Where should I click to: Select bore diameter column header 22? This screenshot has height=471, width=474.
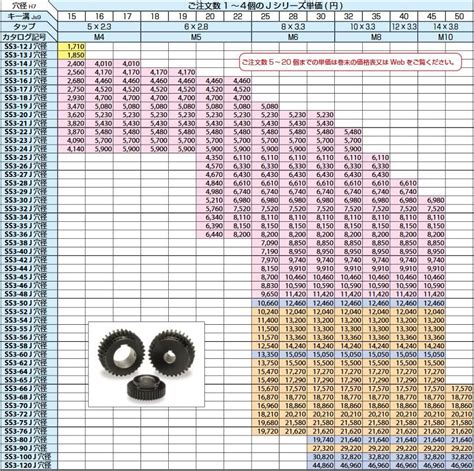click(238, 17)
